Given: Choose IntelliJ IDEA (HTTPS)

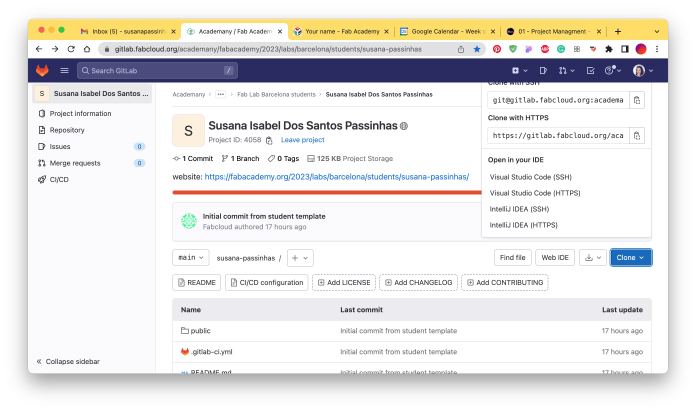Looking at the screenshot, I should 523,225.
